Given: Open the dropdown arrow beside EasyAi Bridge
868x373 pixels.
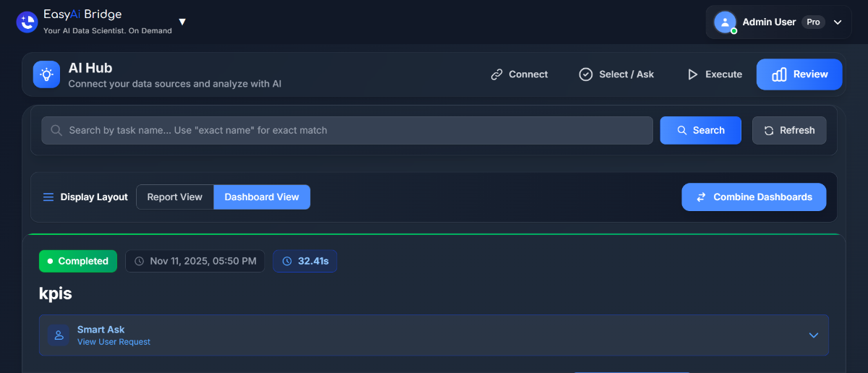Looking at the screenshot, I should [x=182, y=22].
